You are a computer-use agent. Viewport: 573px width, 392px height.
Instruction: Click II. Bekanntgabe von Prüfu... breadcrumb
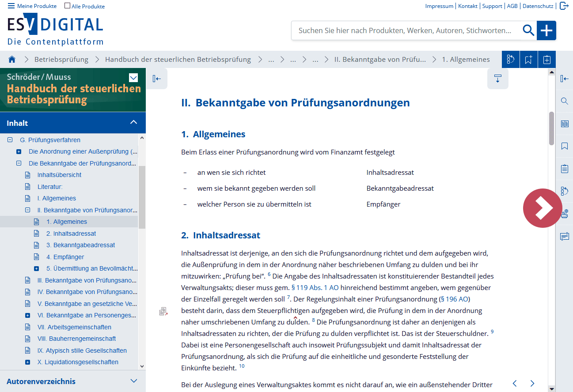click(380, 59)
